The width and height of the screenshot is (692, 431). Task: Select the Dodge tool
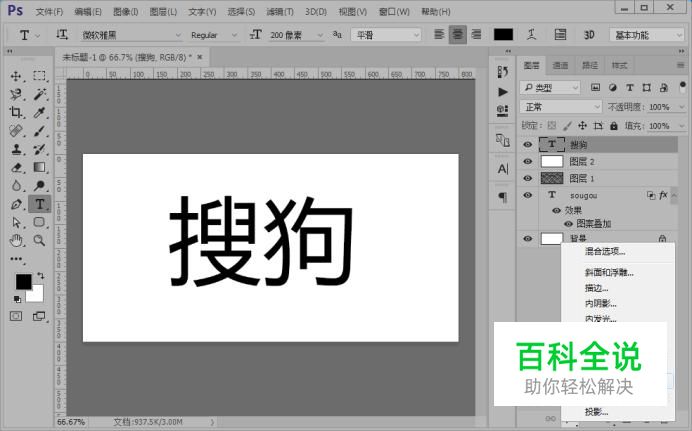[x=39, y=186]
